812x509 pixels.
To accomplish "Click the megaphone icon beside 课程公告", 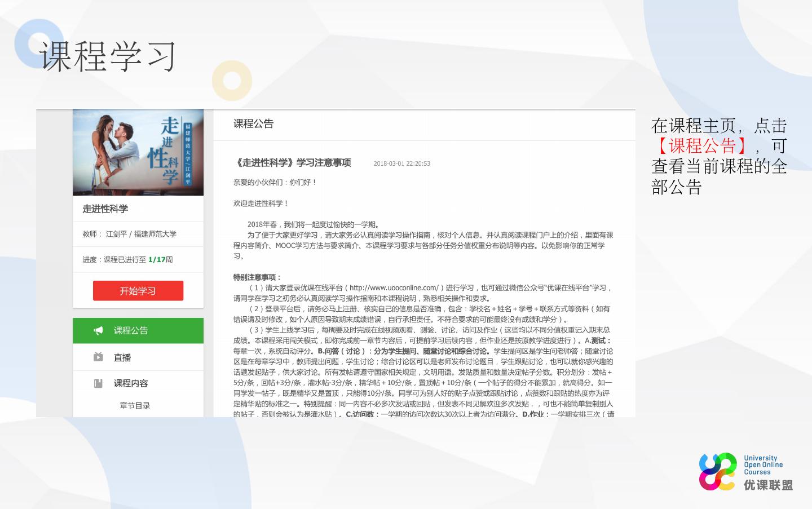I will [98, 330].
